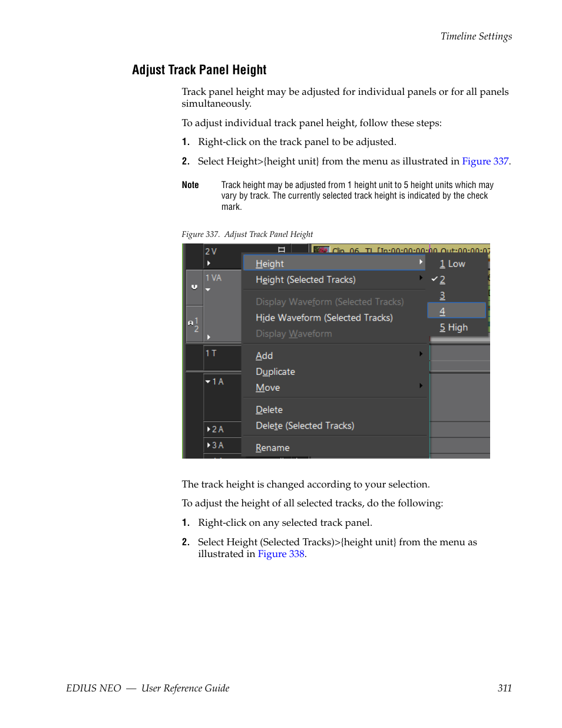Open the Add submenu
Screen dimensions: 562x728
coord(334,355)
